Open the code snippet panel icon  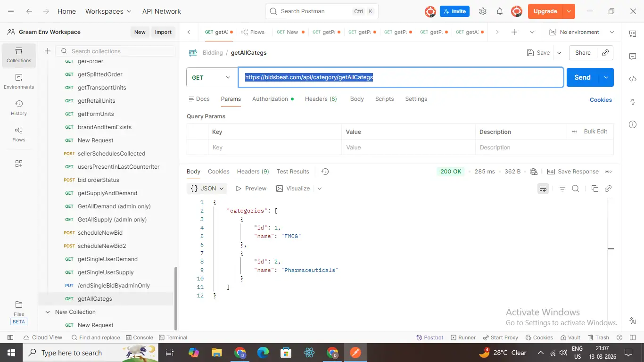[633, 79]
